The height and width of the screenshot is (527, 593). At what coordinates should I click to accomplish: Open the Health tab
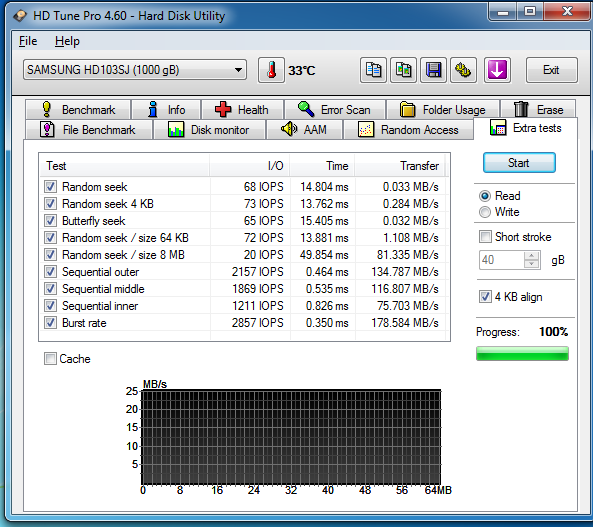[242, 110]
